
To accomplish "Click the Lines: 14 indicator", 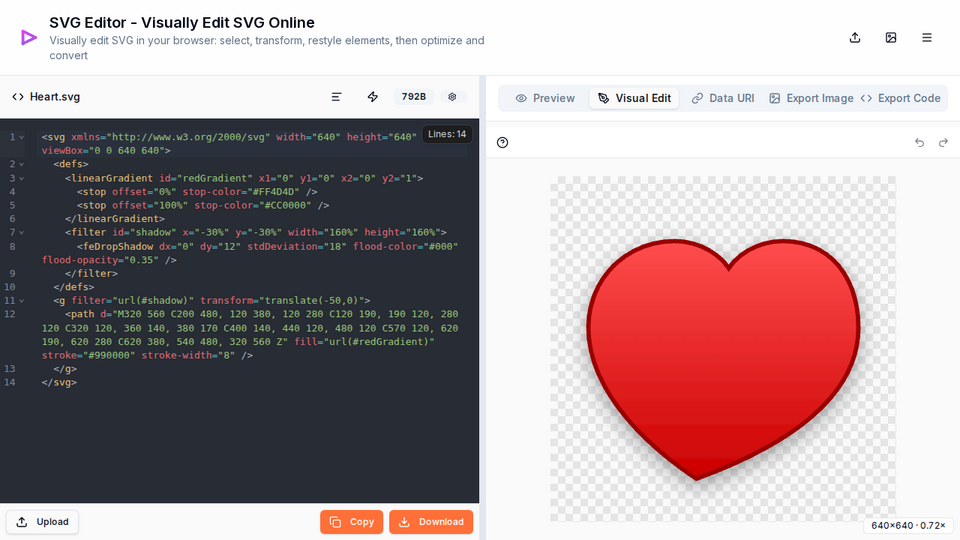I will [447, 134].
